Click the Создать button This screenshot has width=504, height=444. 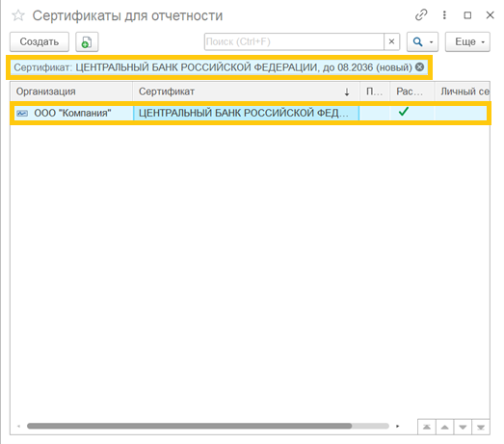[x=40, y=41]
